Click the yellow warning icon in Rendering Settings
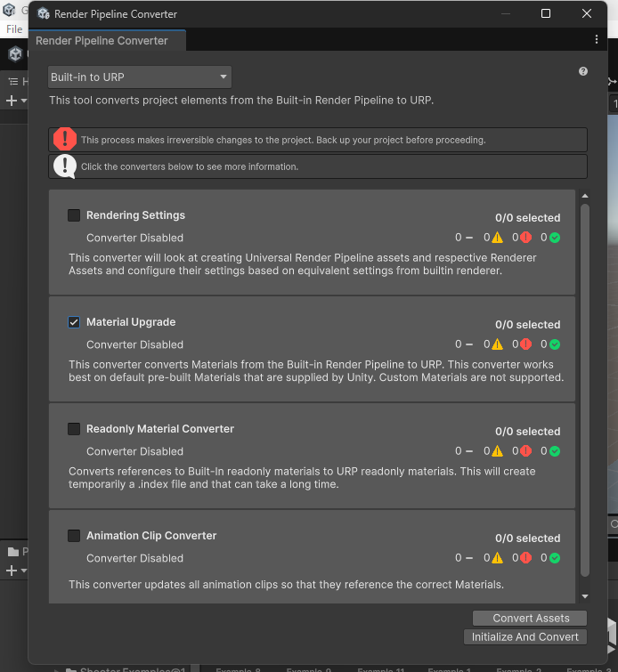Viewport: 618px width, 672px height. (497, 238)
